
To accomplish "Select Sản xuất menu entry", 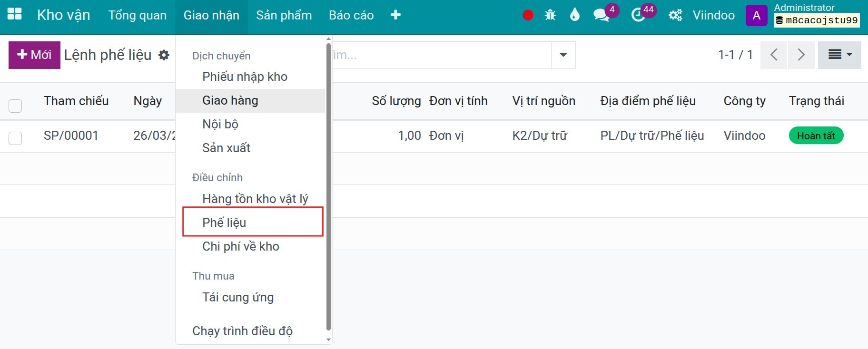I will click(250, 148).
